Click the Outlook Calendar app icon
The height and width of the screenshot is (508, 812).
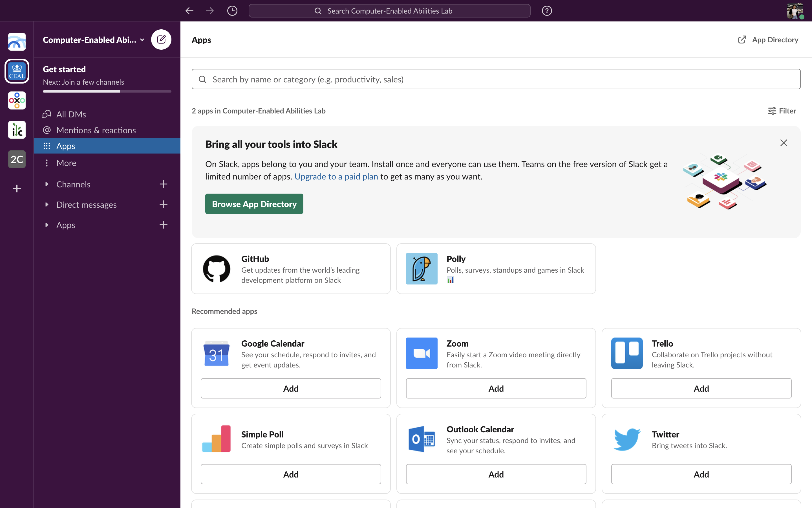coord(422,439)
